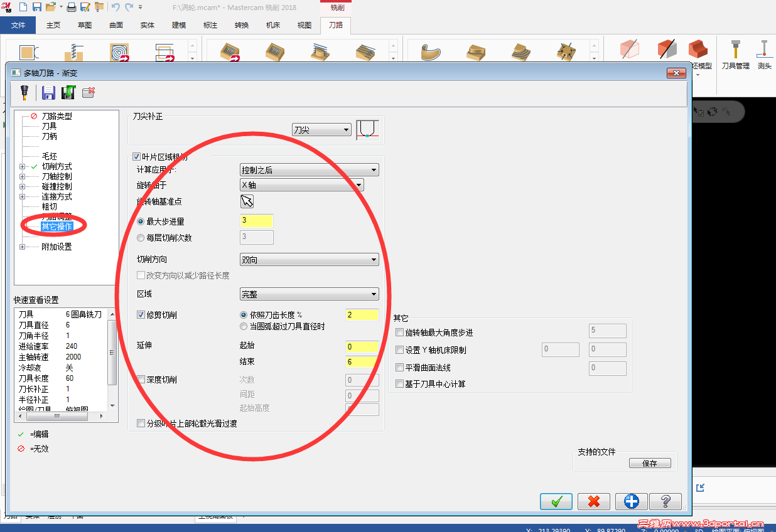The width and height of the screenshot is (776, 532).
Task: Click the 保存 button under 支持的文件
Action: pyautogui.click(x=650, y=464)
